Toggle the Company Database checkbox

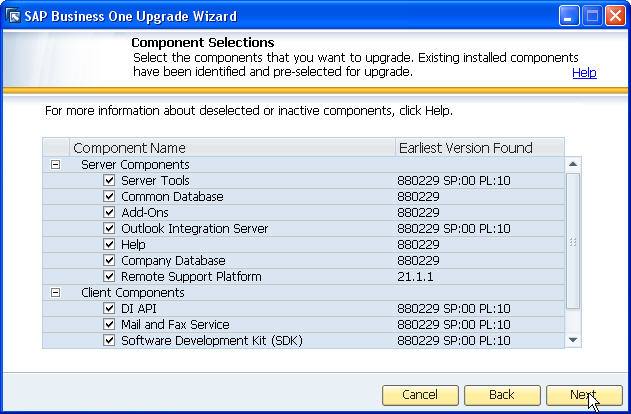click(109, 260)
